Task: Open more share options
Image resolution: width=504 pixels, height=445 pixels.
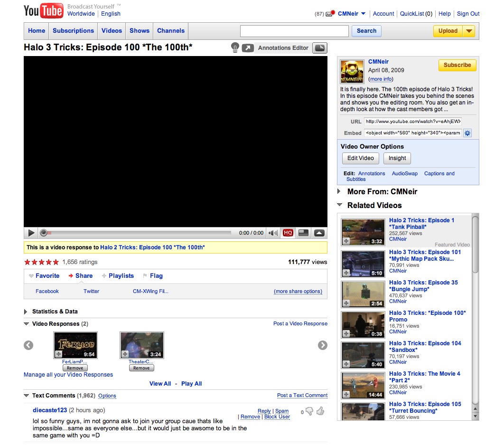Action: coord(298,291)
